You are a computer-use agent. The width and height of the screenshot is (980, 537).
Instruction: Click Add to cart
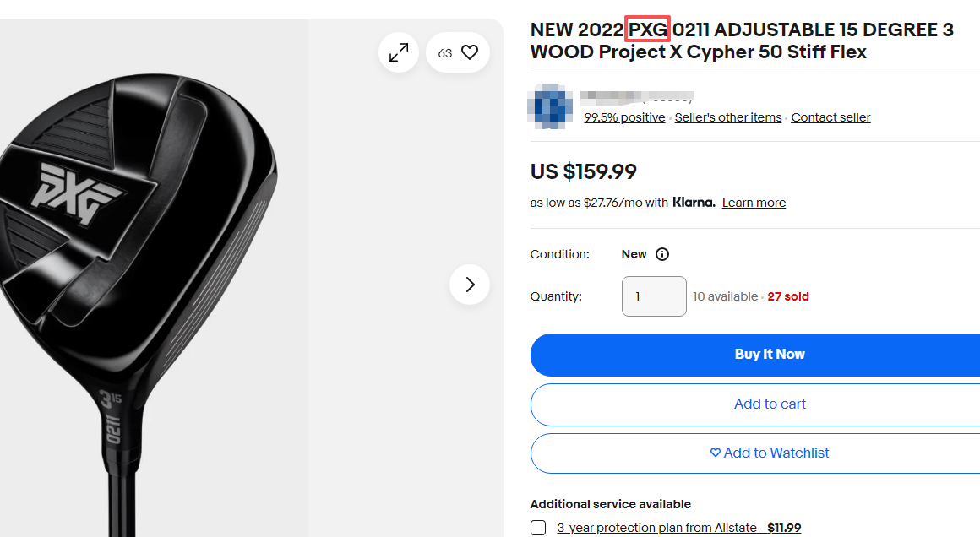(769, 404)
